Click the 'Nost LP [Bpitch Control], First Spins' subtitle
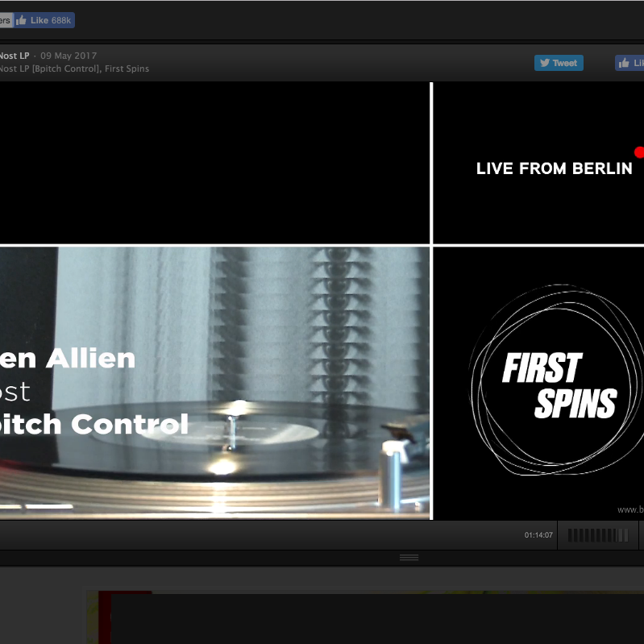 pos(74,69)
